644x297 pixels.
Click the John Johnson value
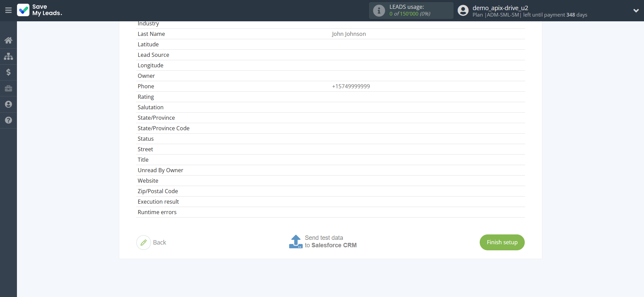click(349, 34)
